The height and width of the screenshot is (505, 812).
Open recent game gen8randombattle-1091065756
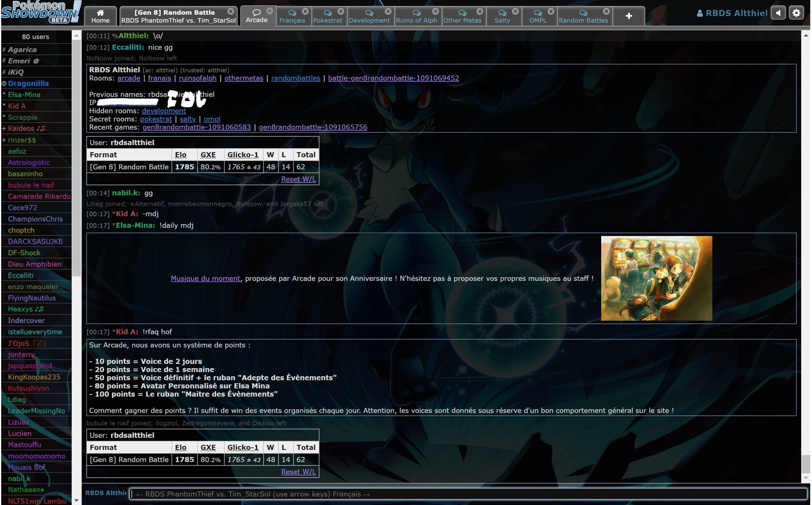point(313,127)
